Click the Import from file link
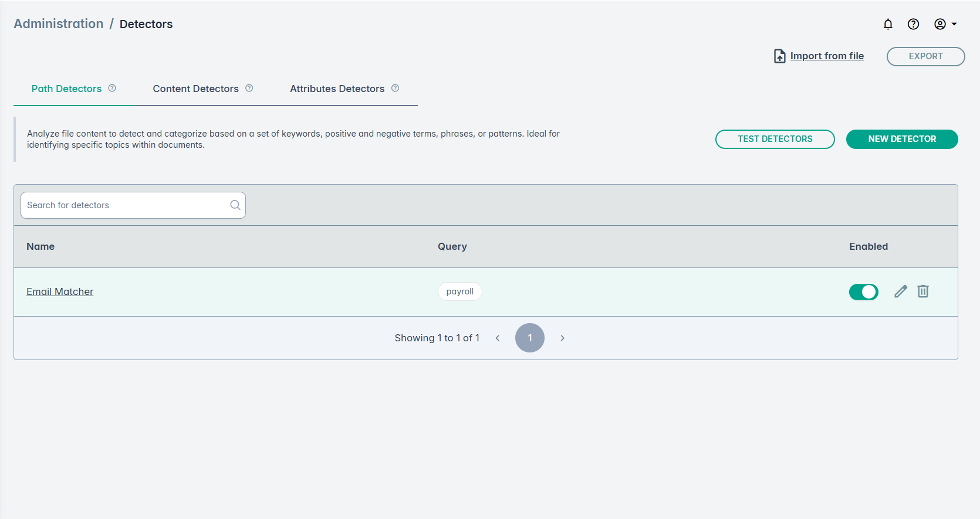 coord(827,56)
